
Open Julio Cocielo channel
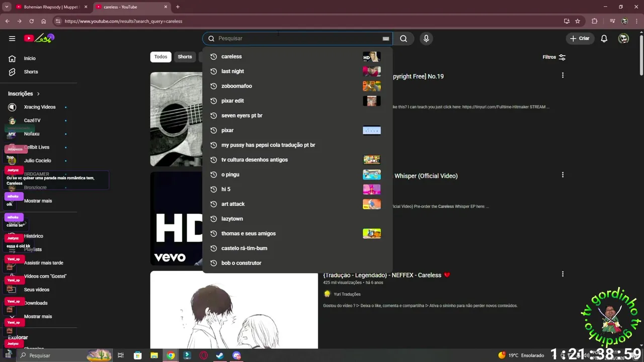[38, 161]
